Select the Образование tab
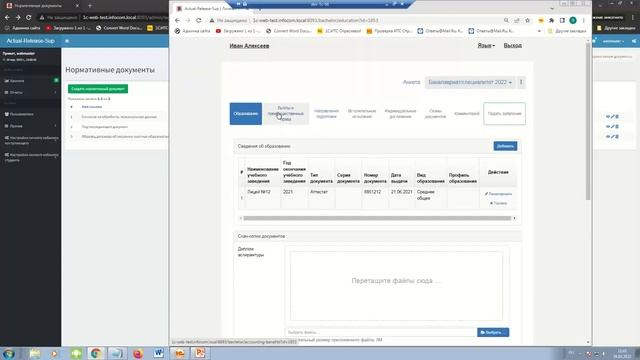 coord(246,114)
